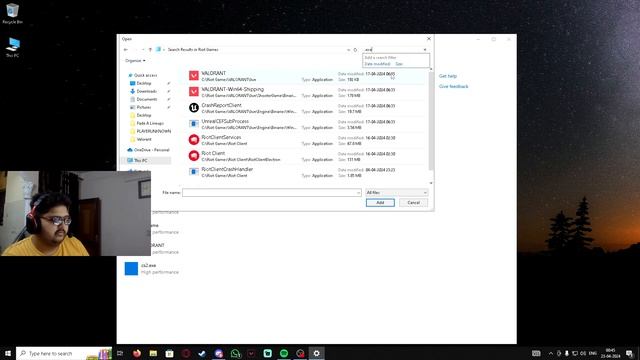Click the VALORANT application icon in results
The image size is (640, 360).
pyautogui.click(x=193, y=76)
